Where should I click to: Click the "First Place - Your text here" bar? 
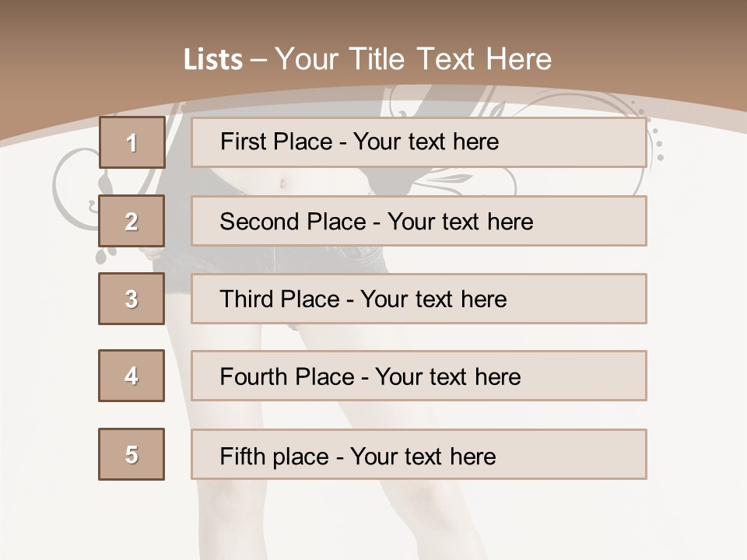(x=419, y=142)
